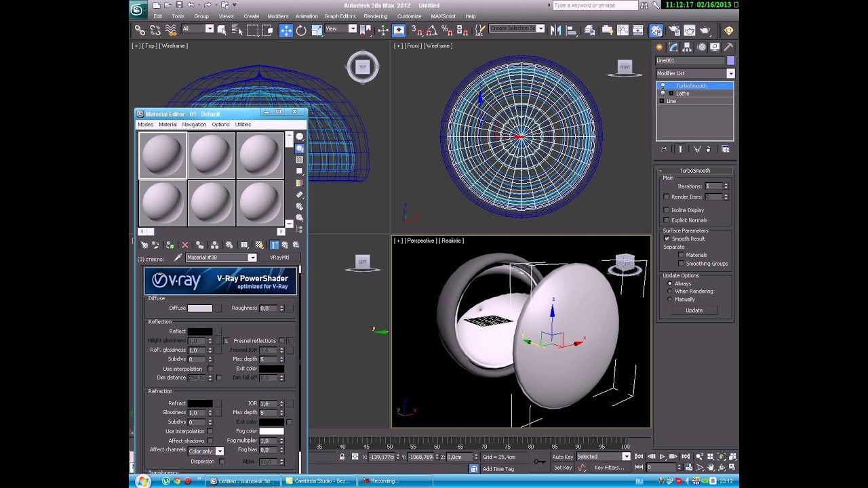Toggle Percent Snap icon
868x488 pixels.
447,30
